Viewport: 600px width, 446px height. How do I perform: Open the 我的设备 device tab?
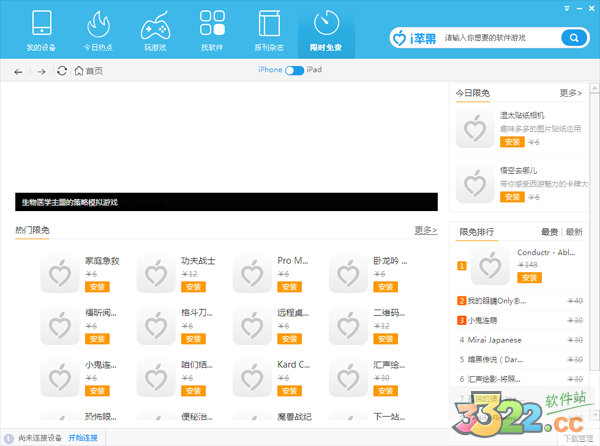pos(41,31)
